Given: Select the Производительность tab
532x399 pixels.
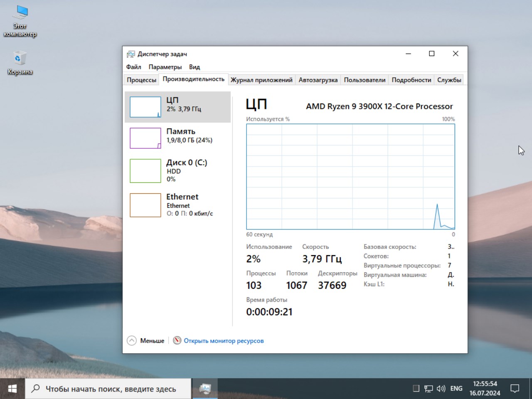Looking at the screenshot, I should (194, 79).
